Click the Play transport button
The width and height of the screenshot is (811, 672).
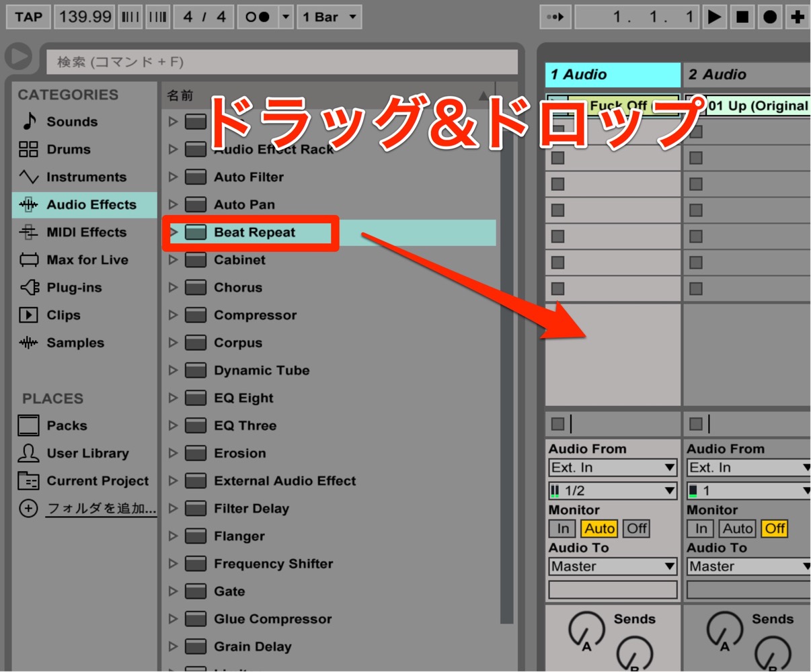pos(714,17)
